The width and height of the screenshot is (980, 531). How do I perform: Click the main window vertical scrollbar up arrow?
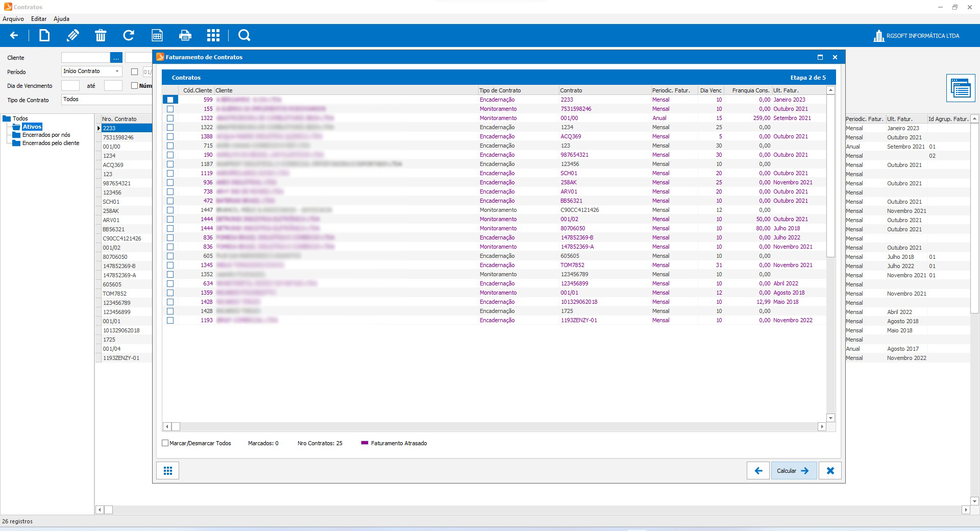point(974,118)
